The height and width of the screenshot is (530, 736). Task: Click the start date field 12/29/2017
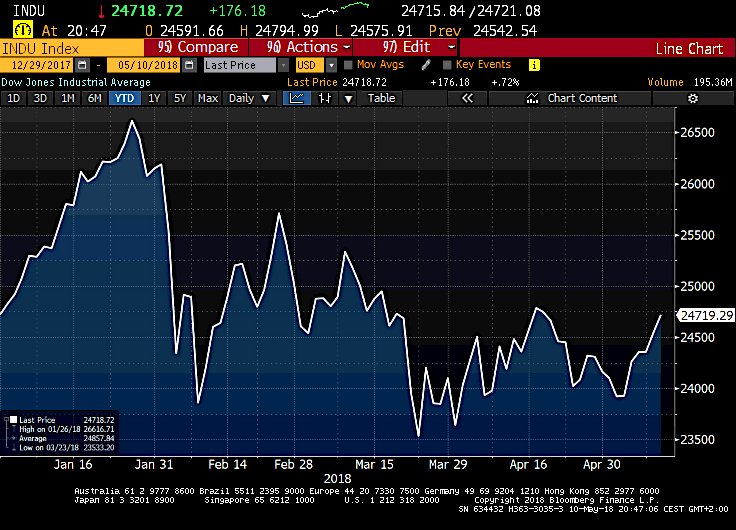tap(38, 65)
